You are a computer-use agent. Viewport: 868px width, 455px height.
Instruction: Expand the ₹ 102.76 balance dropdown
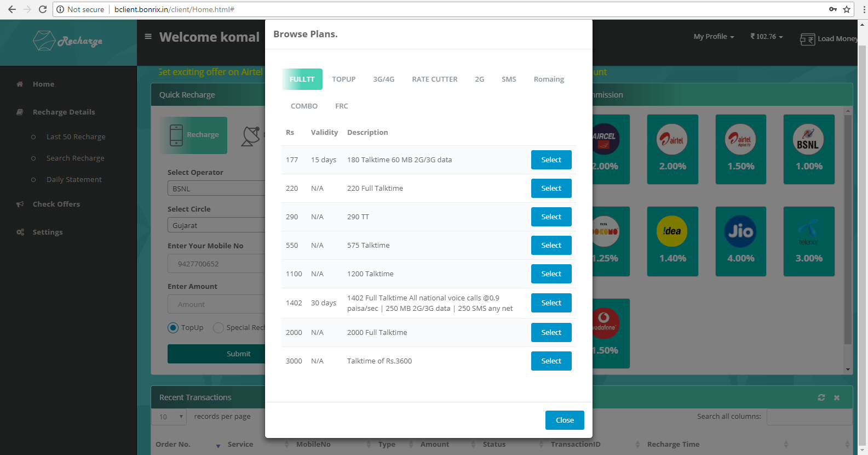pyautogui.click(x=766, y=37)
